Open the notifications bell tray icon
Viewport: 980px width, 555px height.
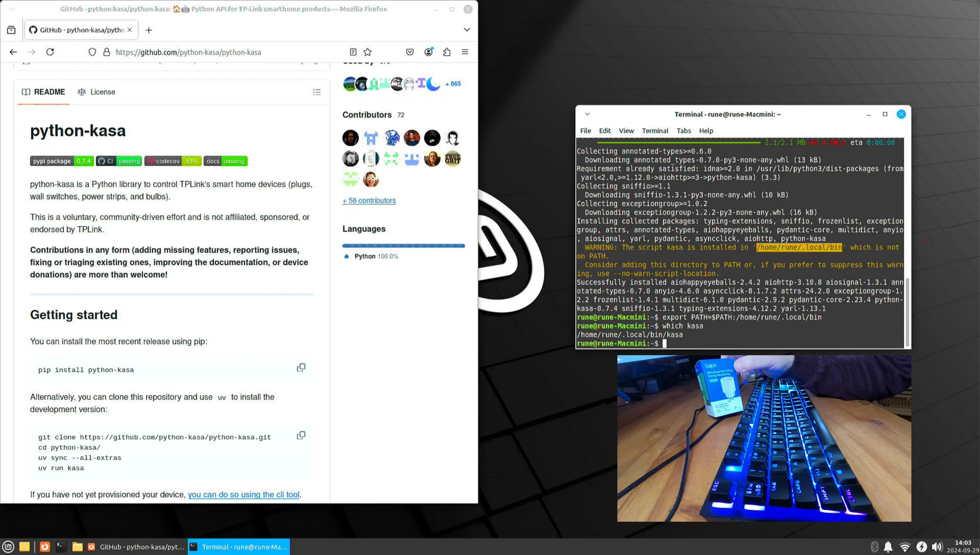[888, 547]
